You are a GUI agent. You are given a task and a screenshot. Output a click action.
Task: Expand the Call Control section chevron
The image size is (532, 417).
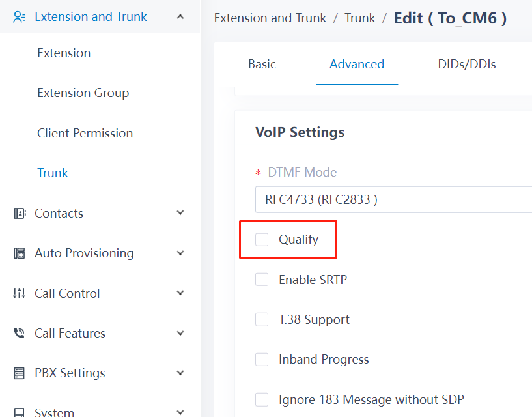point(180,293)
